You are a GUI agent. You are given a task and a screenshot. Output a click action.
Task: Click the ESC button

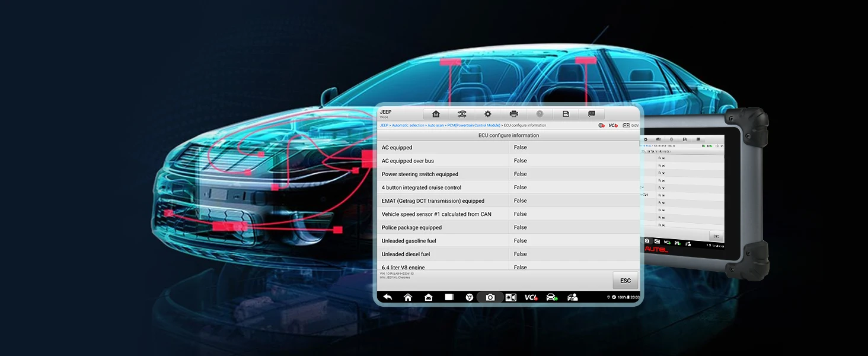tap(626, 281)
